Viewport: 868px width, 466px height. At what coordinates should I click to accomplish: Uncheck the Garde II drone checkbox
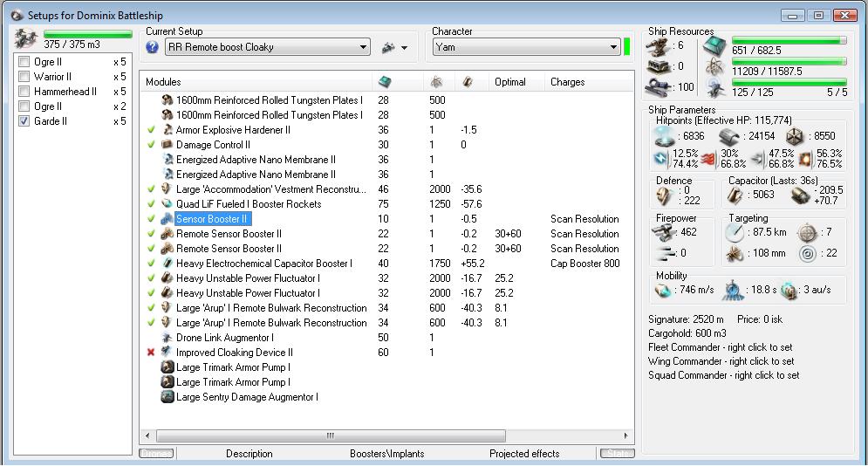24,120
